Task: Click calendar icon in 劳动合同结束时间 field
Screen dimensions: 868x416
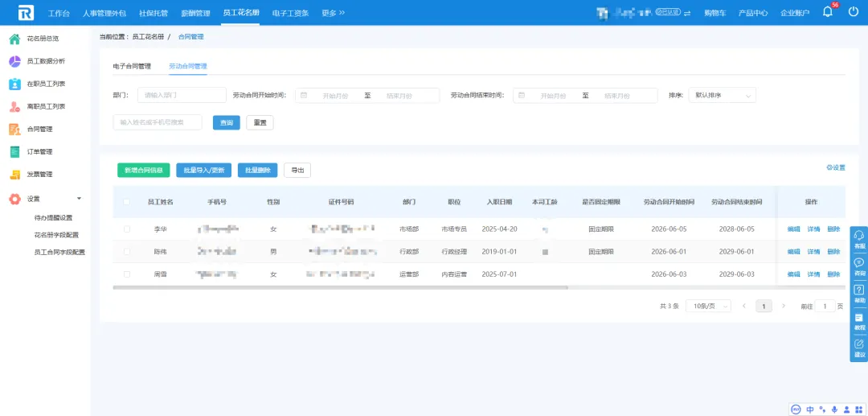Action: pyautogui.click(x=522, y=95)
